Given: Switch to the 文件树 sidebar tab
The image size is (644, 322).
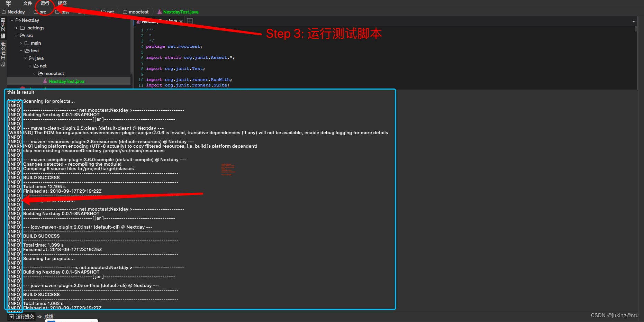Looking at the screenshot, I should 3,28.
